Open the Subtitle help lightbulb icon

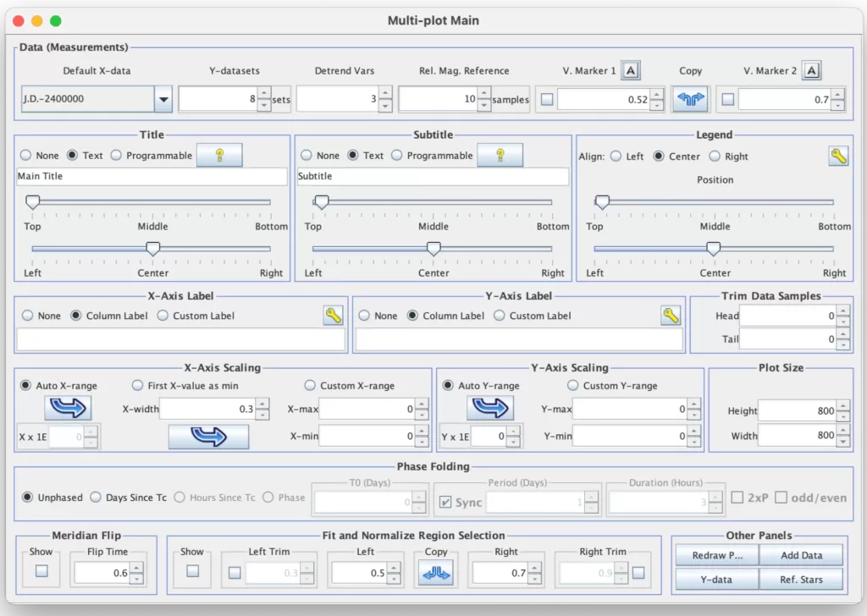(x=500, y=155)
